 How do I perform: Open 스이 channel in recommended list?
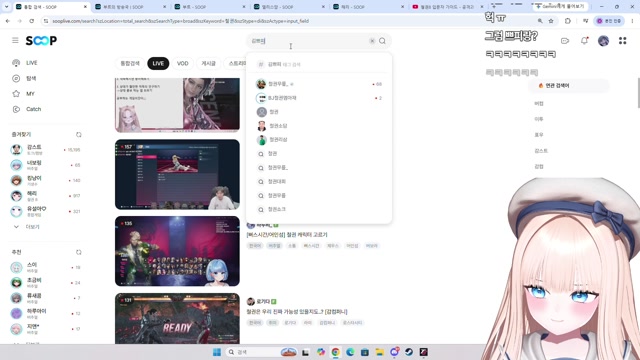tap(45, 267)
